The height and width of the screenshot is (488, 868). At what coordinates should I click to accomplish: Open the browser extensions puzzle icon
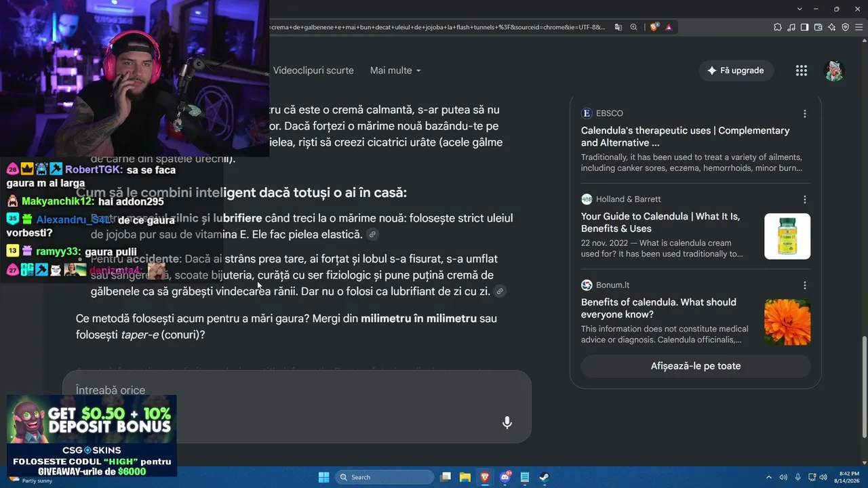(777, 27)
